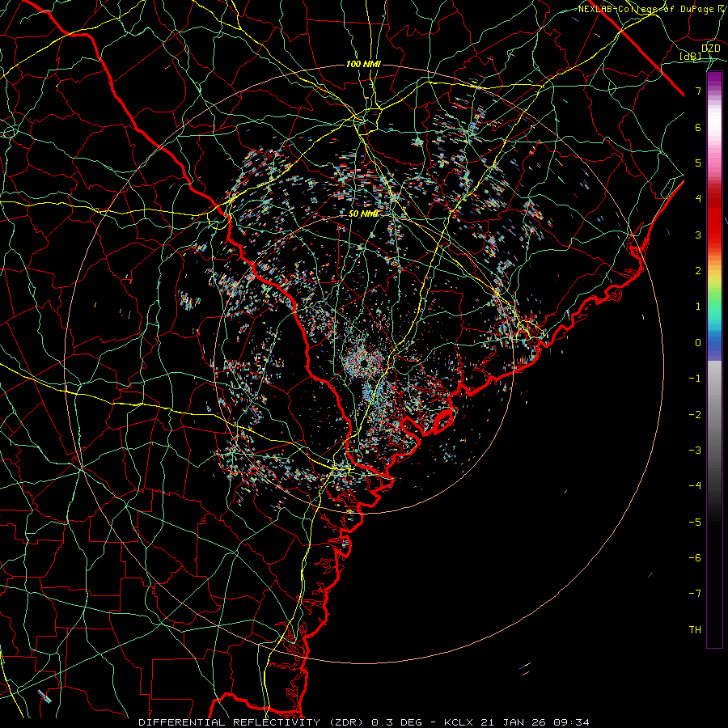Screen dimensions: 728x728
Task: Select the red band of the color bar
Action: click(714, 218)
